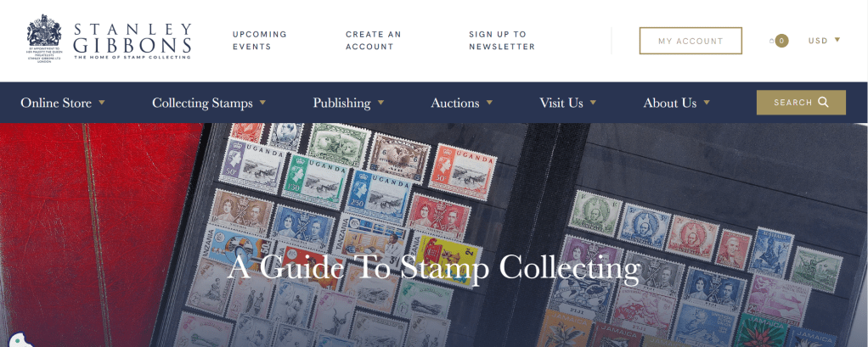Open the shopping bag cart icon

point(772,41)
